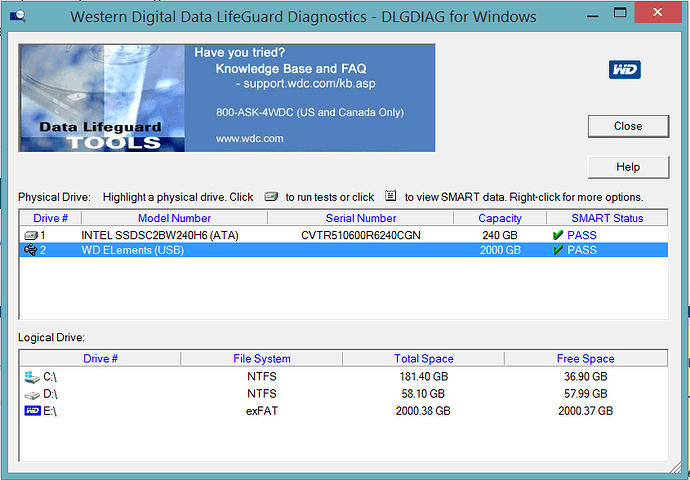Select the D:\ drive icon

click(x=32, y=395)
